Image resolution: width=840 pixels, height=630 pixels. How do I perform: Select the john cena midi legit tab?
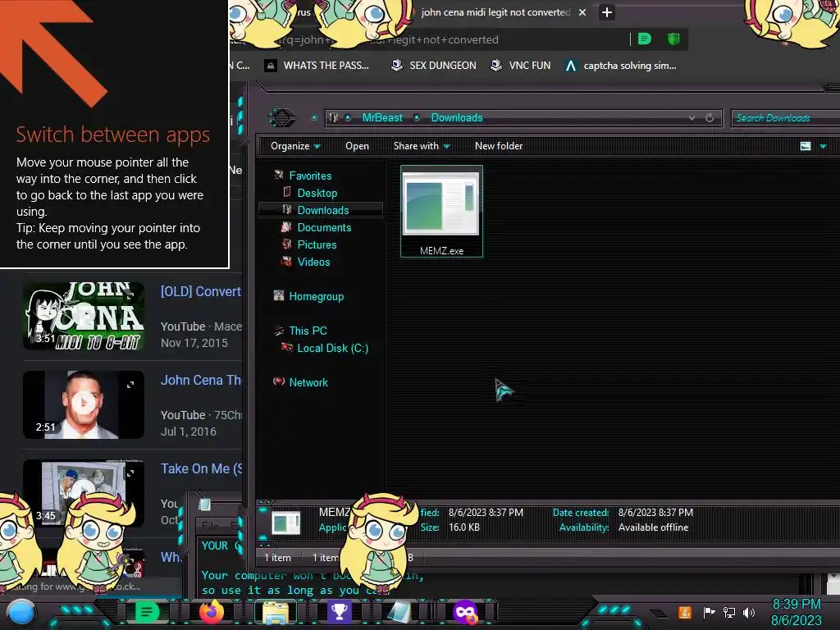point(495,12)
